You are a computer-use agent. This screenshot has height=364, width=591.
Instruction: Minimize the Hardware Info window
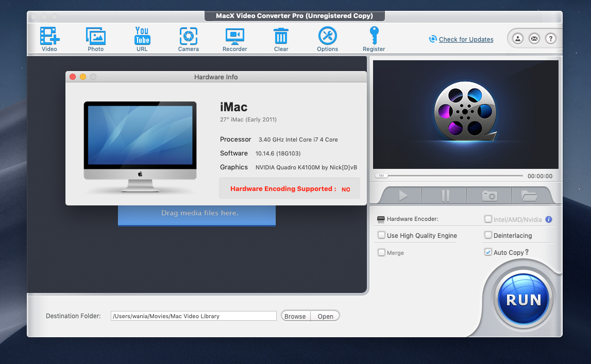click(83, 77)
